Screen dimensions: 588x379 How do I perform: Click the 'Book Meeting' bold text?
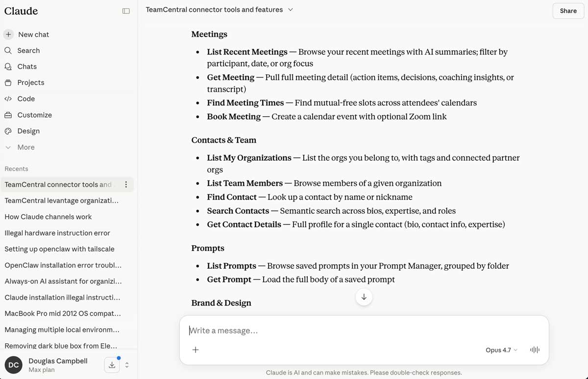click(234, 117)
